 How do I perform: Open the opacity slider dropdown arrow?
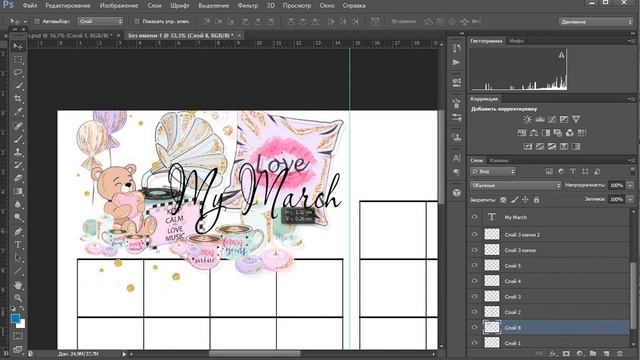tap(630, 185)
